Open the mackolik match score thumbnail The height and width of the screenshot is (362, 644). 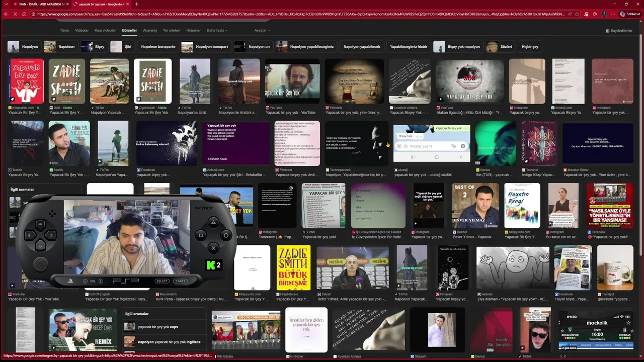tap(595, 330)
